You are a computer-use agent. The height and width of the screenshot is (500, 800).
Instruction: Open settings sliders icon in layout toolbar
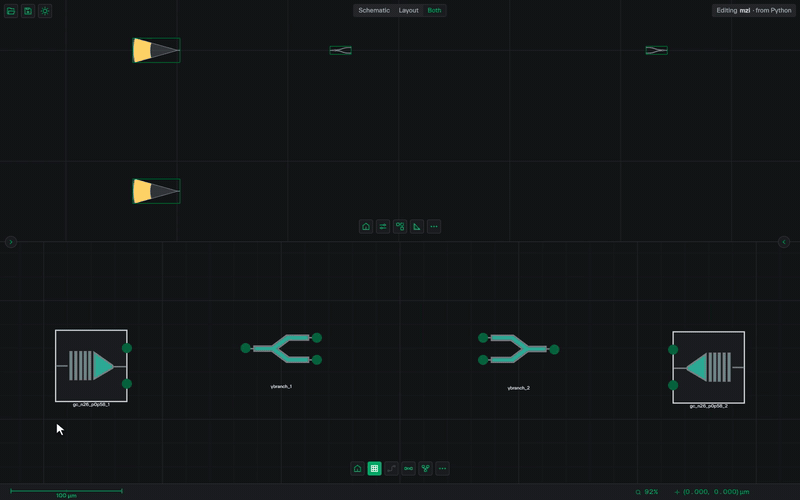click(383, 227)
